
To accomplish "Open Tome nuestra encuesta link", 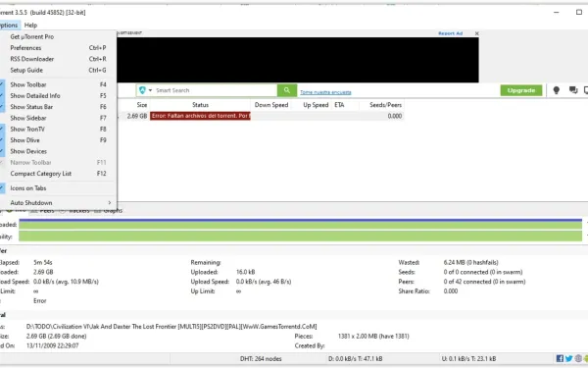I will [x=325, y=92].
